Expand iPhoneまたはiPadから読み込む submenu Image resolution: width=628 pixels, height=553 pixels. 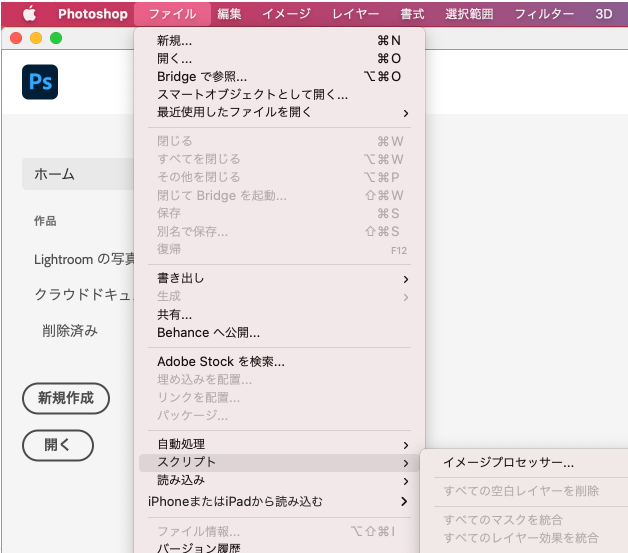click(x=279, y=501)
